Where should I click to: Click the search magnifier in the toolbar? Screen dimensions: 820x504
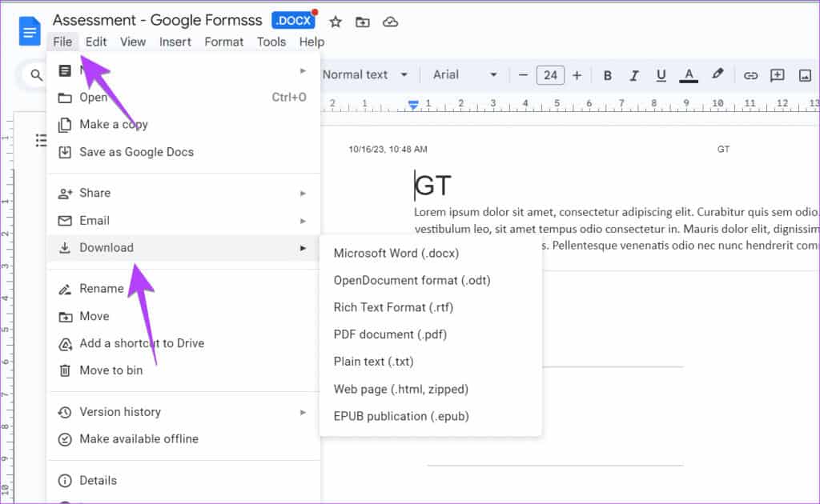click(36, 75)
